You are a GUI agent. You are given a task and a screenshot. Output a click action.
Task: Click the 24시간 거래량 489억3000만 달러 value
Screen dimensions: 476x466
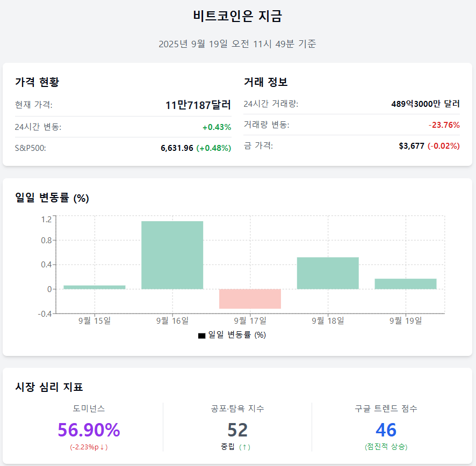(425, 104)
